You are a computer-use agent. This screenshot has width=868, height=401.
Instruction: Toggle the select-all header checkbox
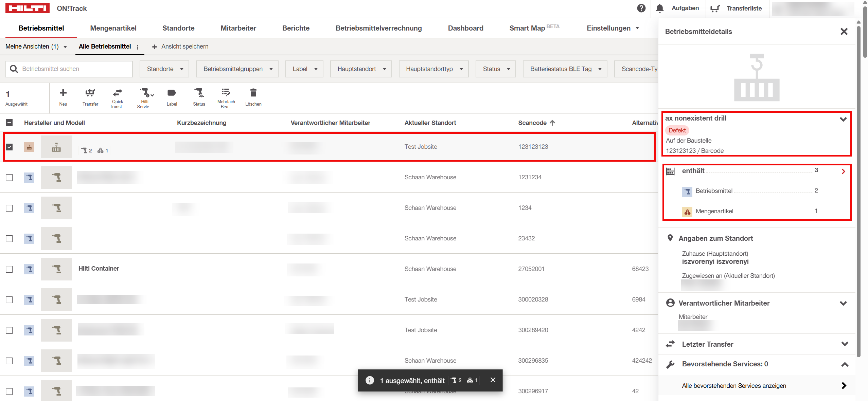point(9,123)
